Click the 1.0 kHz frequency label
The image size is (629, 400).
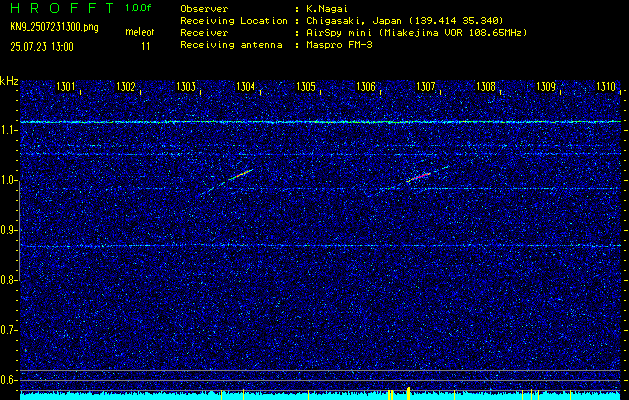pyautogui.click(x=8, y=181)
